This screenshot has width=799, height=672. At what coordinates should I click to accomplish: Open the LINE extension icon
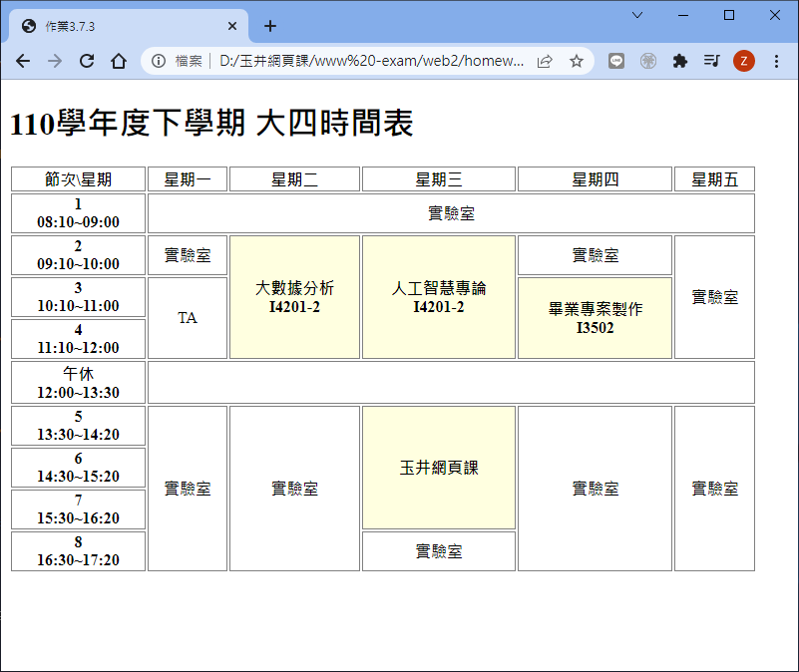click(616, 61)
